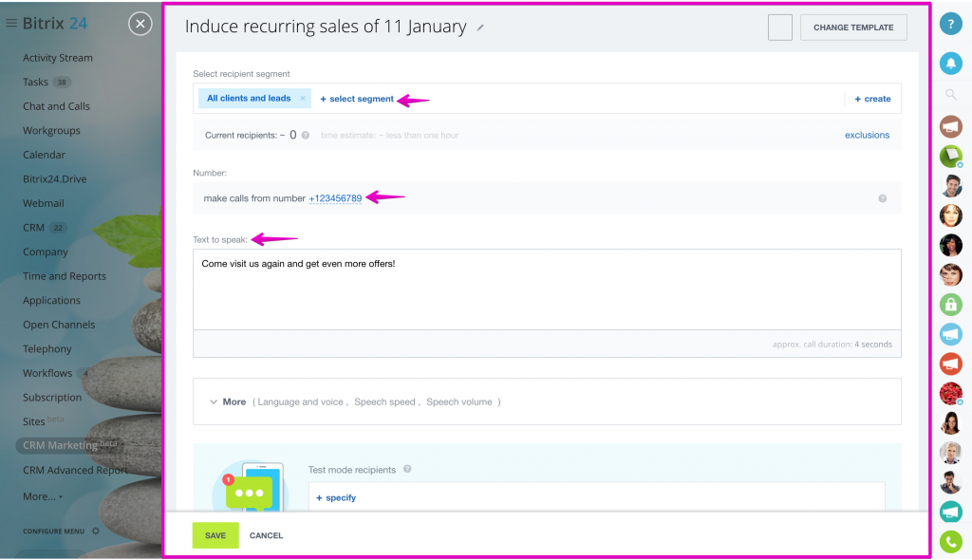The width and height of the screenshot is (972, 560).
Task: Open Calendar menu item
Action: [44, 155]
